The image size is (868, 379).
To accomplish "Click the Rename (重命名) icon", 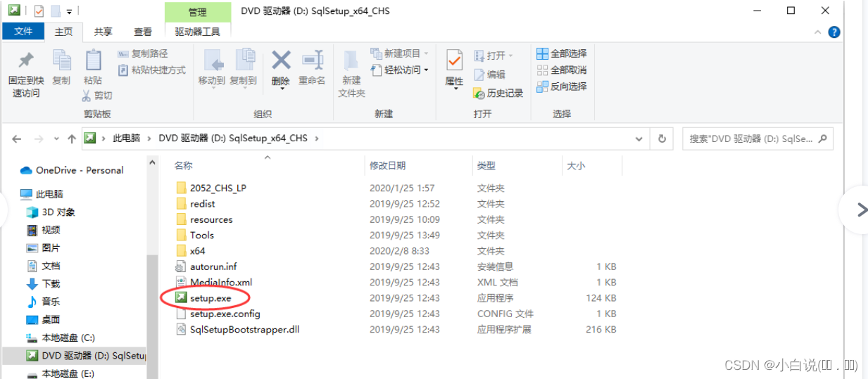I will pos(312,60).
